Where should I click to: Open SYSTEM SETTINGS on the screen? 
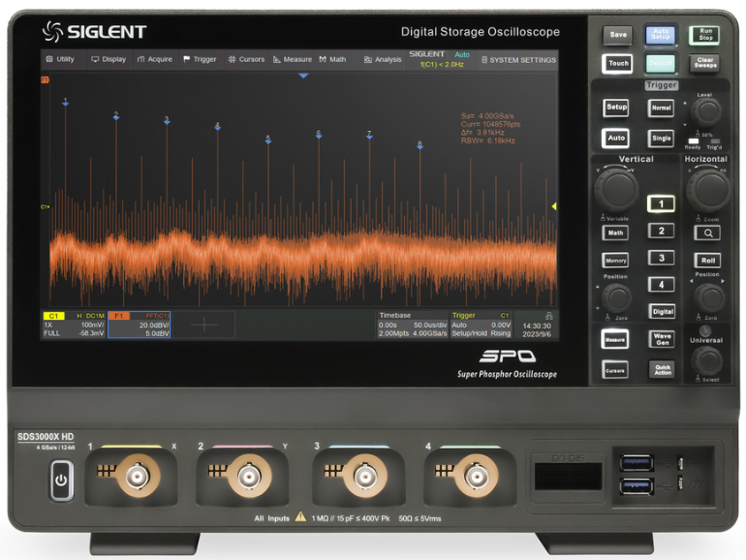coord(518,60)
